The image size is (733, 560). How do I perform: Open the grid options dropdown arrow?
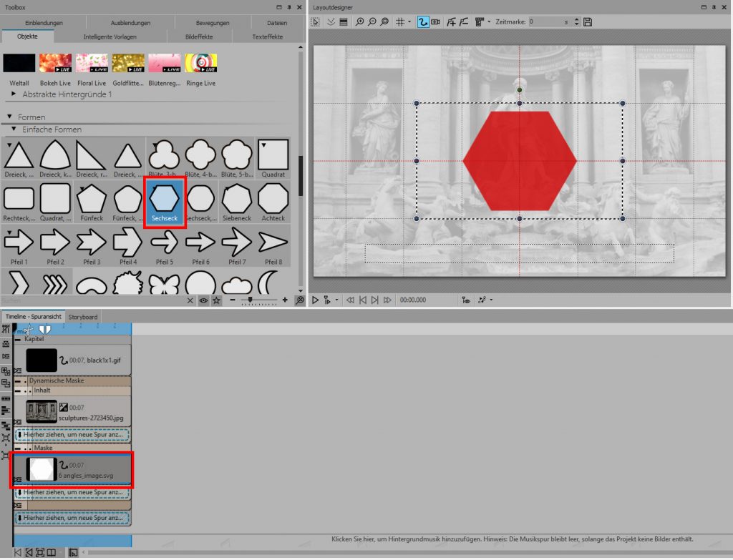click(x=409, y=22)
